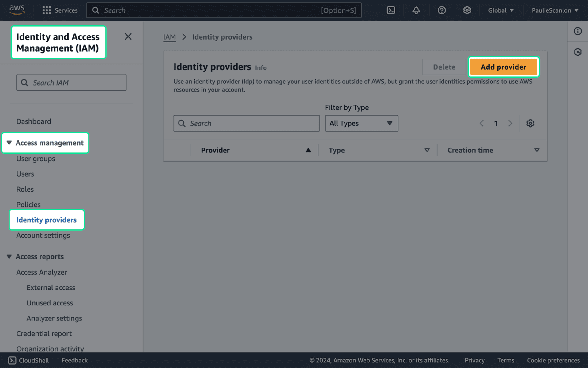This screenshot has height=368, width=588.
Task: Open the info panel icon on right edge
Action: click(x=578, y=31)
